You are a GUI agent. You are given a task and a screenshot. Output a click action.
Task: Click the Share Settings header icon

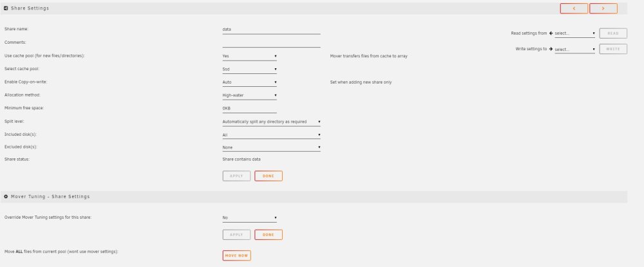tap(6, 8)
